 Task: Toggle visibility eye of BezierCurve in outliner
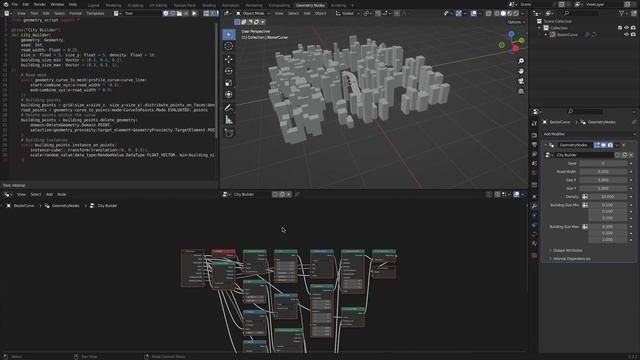(x=627, y=35)
